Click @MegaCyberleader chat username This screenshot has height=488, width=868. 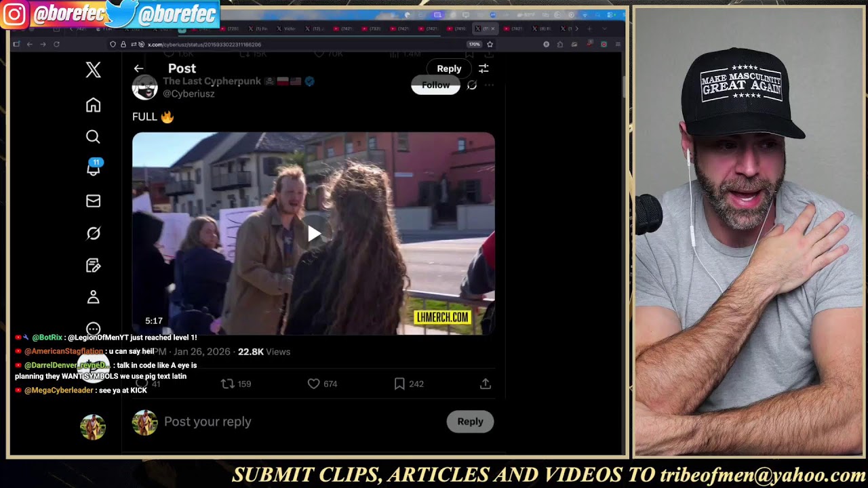click(x=59, y=390)
